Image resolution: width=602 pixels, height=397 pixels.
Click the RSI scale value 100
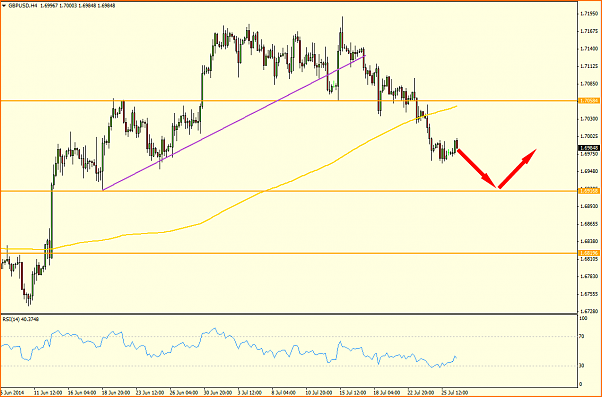click(583, 318)
